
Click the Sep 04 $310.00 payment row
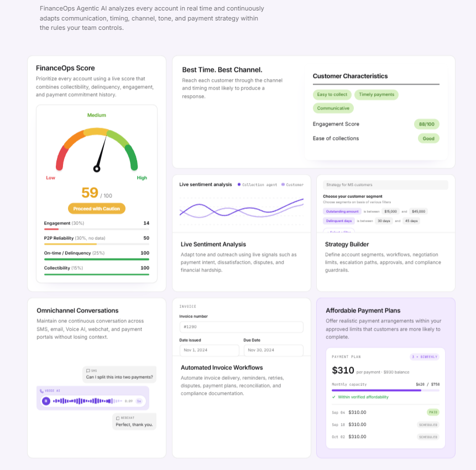point(385,412)
